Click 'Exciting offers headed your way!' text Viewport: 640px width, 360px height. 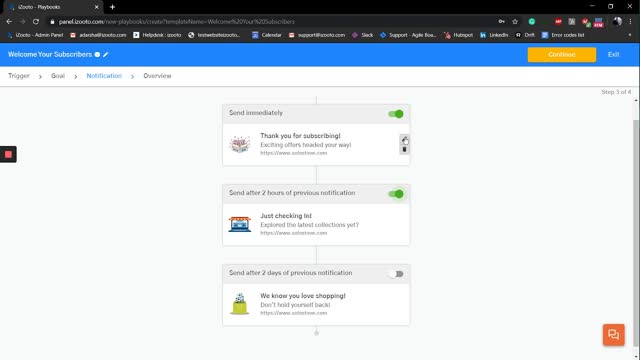(x=306, y=145)
